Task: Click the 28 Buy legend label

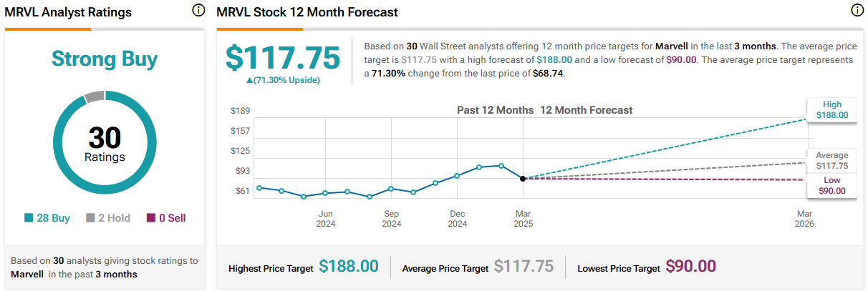Action: (x=53, y=218)
